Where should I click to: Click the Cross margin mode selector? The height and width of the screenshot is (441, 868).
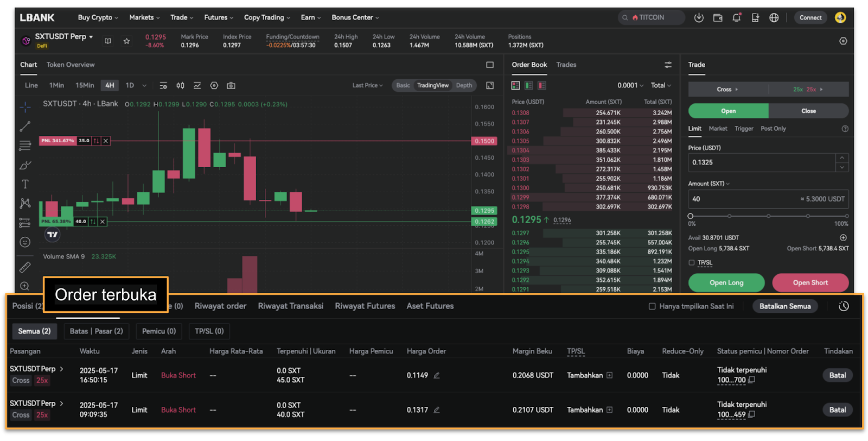[x=727, y=89]
